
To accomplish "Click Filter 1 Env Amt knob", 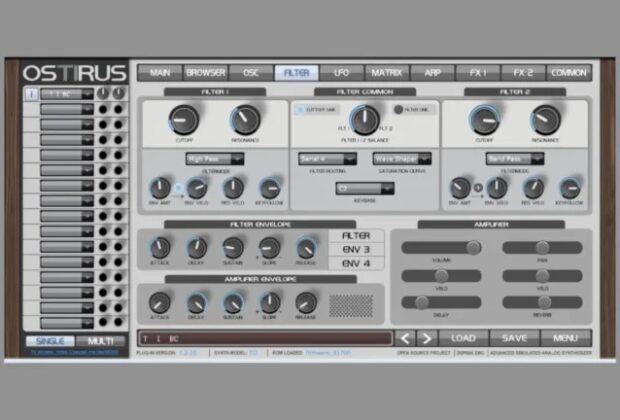I will (x=160, y=188).
